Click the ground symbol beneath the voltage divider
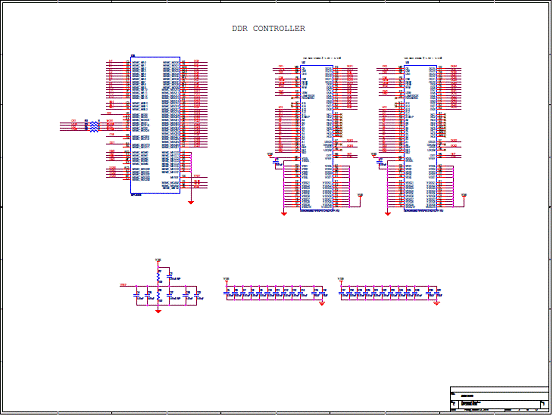 point(158,311)
